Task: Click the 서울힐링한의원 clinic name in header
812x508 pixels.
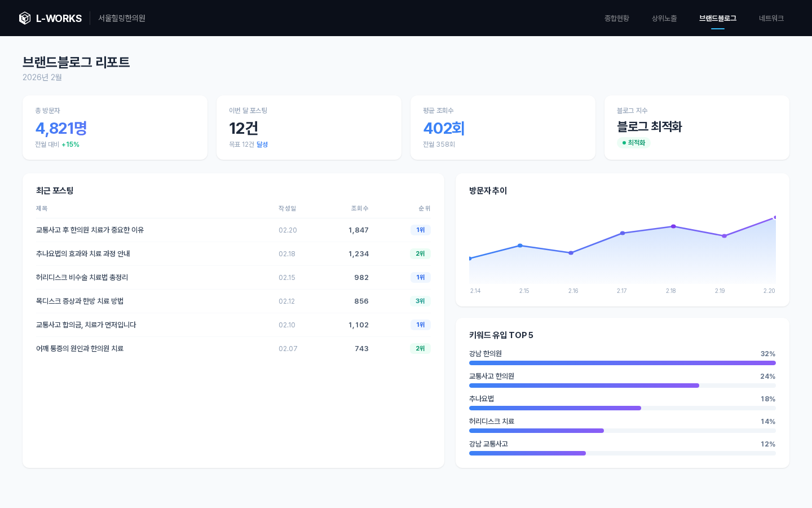Action: (x=122, y=18)
